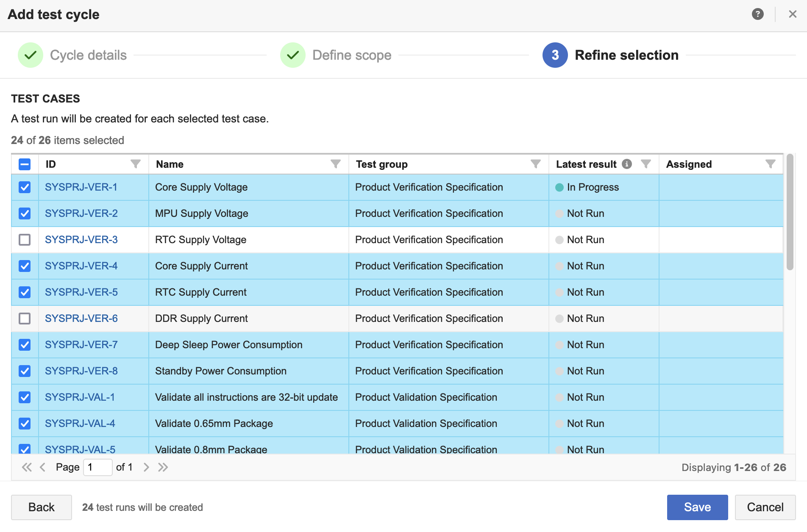Open the Name column filter
Image resolution: width=807 pixels, height=532 pixels.
click(336, 164)
